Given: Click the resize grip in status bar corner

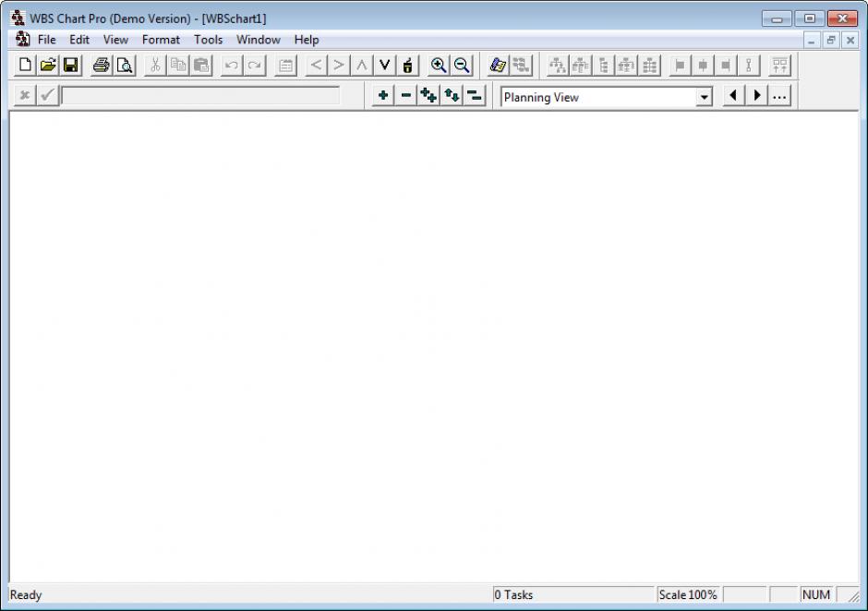Looking at the screenshot, I should click(x=853, y=596).
